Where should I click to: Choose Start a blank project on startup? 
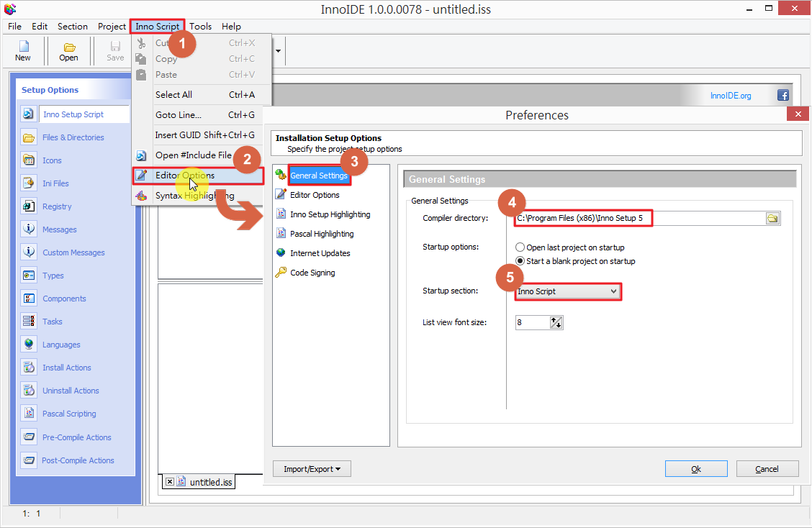520,260
